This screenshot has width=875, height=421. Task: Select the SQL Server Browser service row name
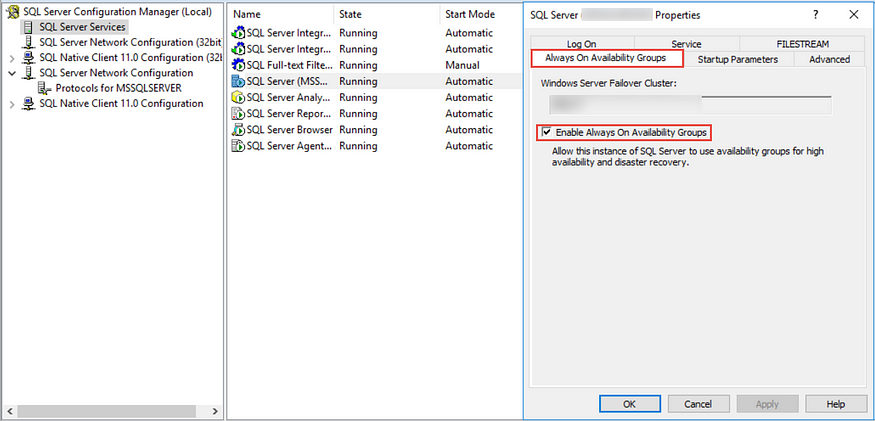pyautogui.click(x=290, y=130)
